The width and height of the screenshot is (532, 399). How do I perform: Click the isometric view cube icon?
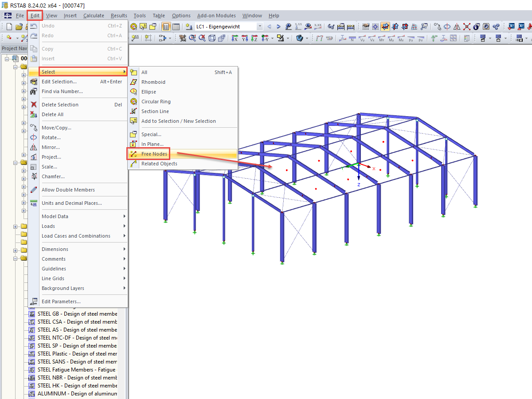tap(211, 38)
